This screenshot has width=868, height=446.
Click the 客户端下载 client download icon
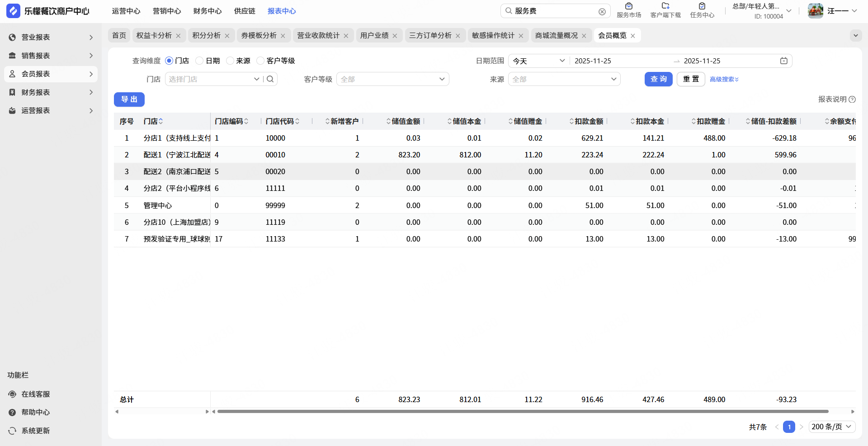pyautogui.click(x=665, y=6)
